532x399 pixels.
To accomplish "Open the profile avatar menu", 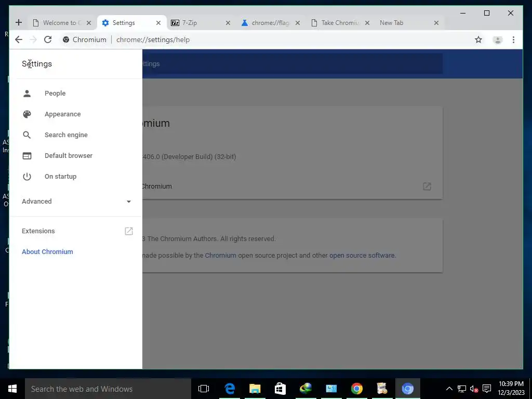I will tap(497, 39).
